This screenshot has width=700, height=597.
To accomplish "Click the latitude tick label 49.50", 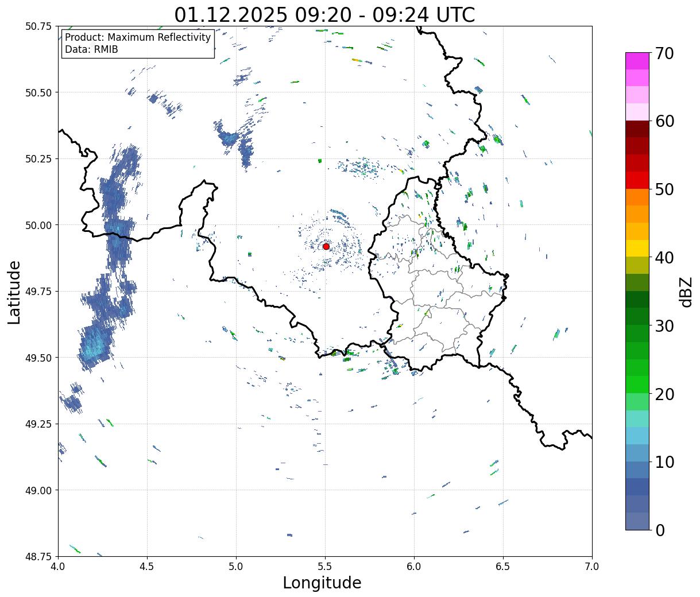I will 38,358.
